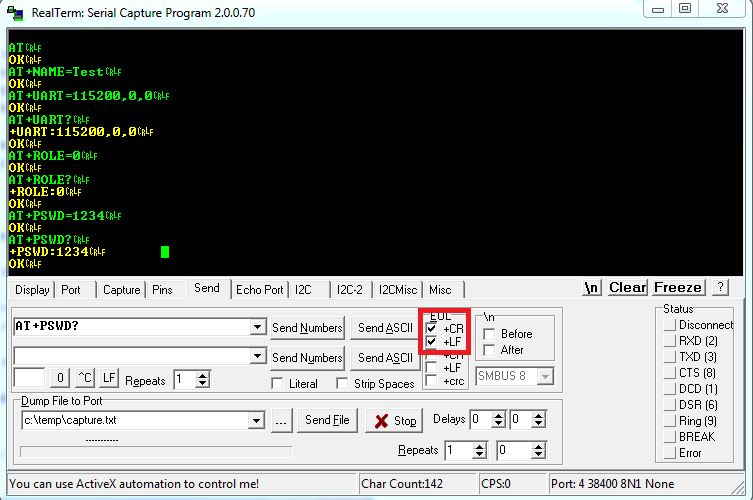Viewport: 753px width, 500px height.
Task: Click the Ring (9) status indicator
Action: (669, 421)
